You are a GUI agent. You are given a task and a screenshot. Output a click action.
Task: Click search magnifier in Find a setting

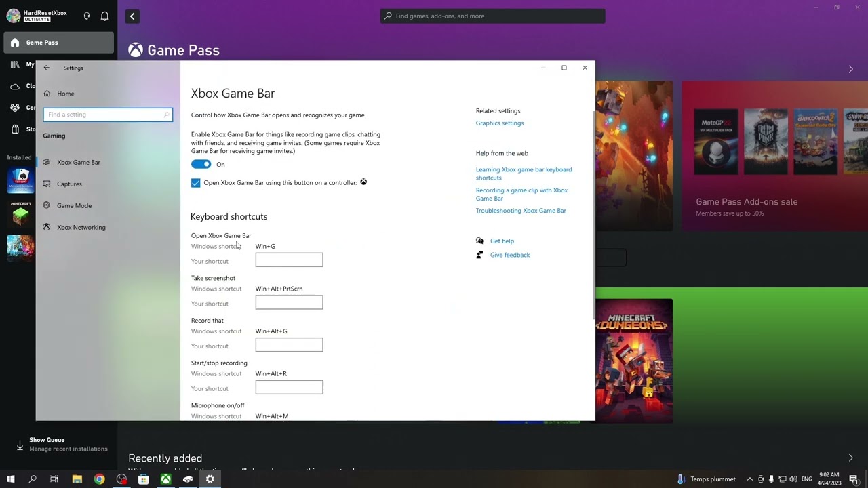pyautogui.click(x=166, y=115)
